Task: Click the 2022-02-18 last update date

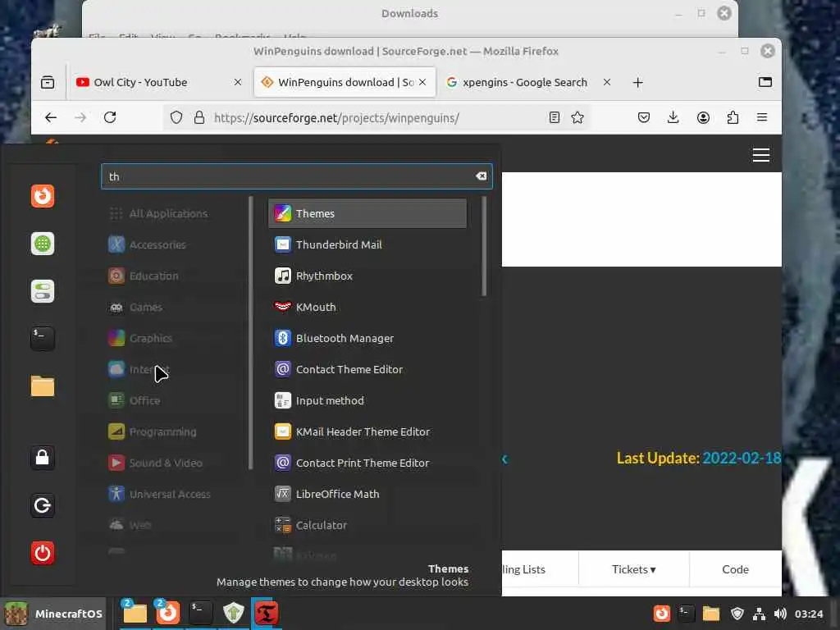Action: (x=742, y=458)
